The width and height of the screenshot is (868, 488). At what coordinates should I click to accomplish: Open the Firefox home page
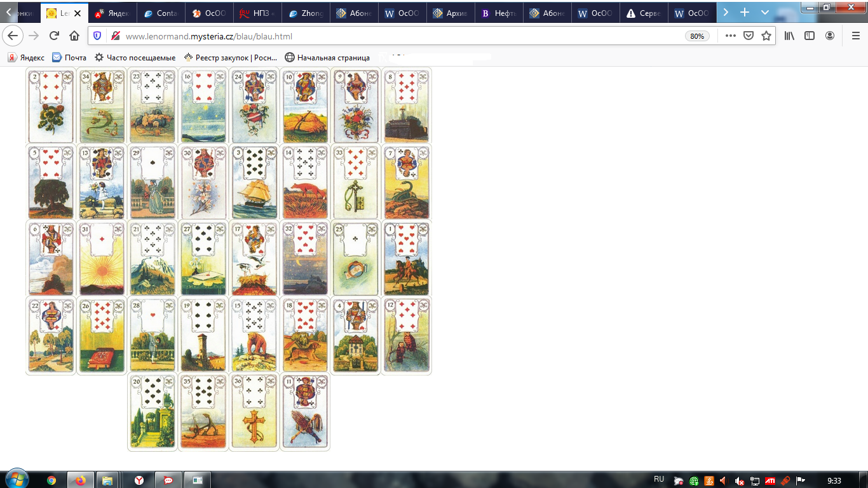tap(74, 36)
